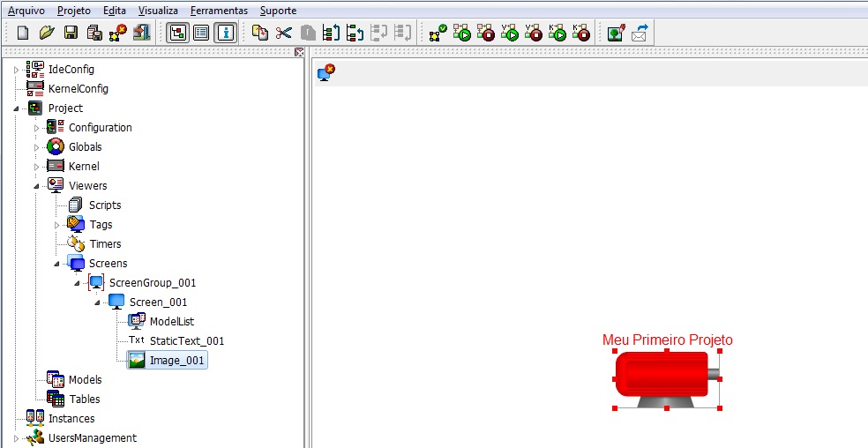Click the image editor icon with landscape picture
This screenshot has width=868, height=448.
pyautogui.click(x=616, y=33)
